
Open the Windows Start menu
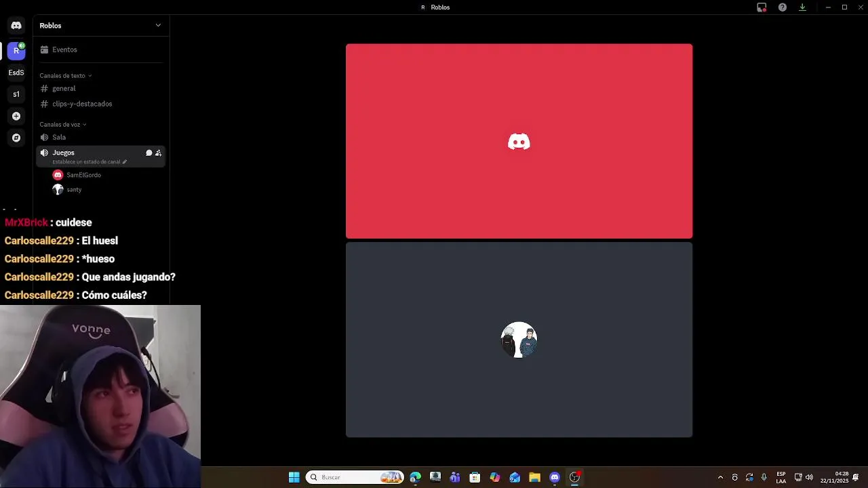click(294, 477)
